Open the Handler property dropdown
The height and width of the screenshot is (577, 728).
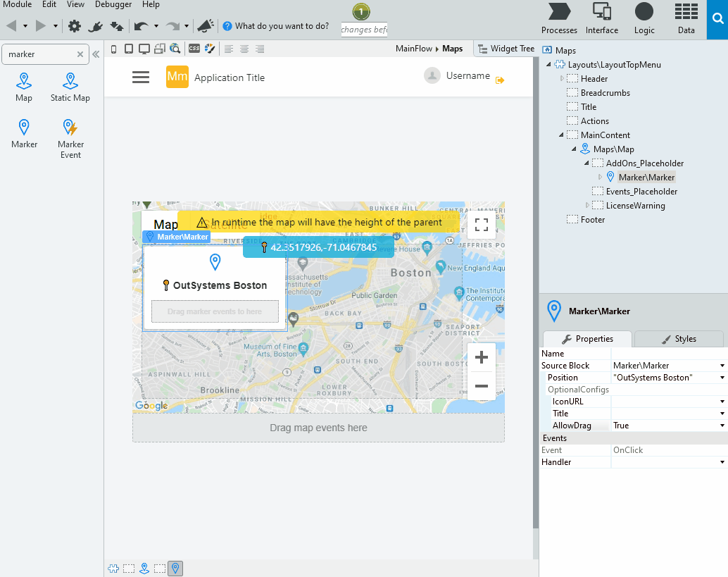(x=722, y=462)
